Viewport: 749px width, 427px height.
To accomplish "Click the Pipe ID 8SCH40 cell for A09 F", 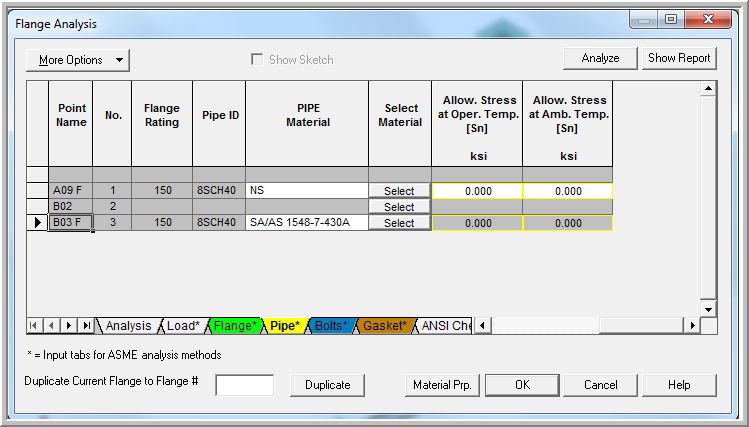I will [x=219, y=191].
